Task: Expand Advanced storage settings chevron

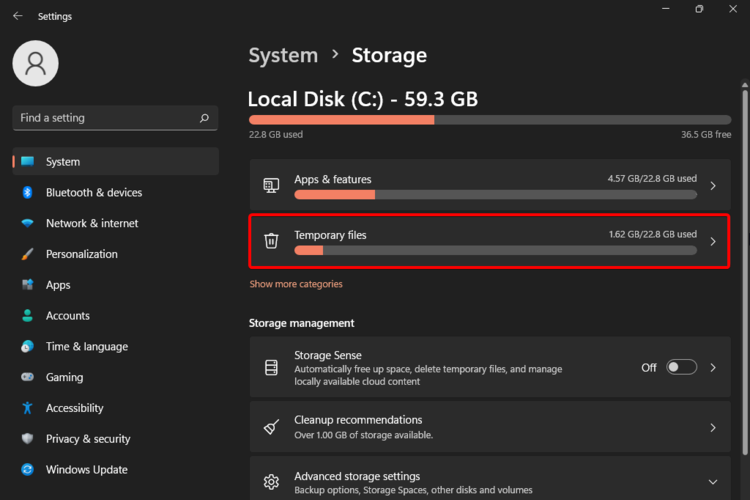Action: click(x=713, y=482)
